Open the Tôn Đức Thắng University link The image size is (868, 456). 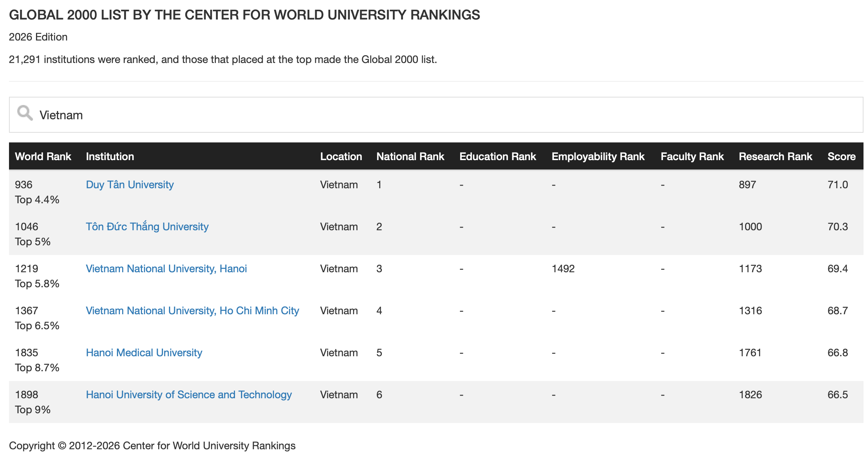(x=147, y=226)
